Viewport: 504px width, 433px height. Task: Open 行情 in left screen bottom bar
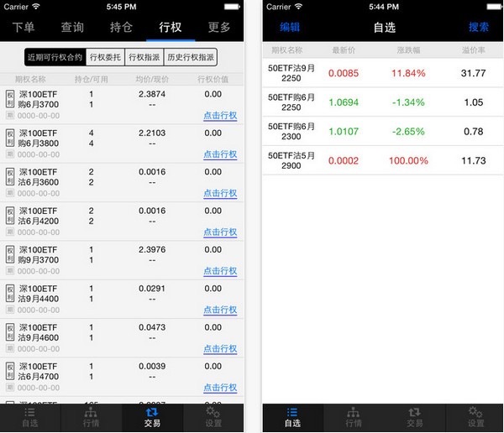pyautogui.click(x=91, y=418)
